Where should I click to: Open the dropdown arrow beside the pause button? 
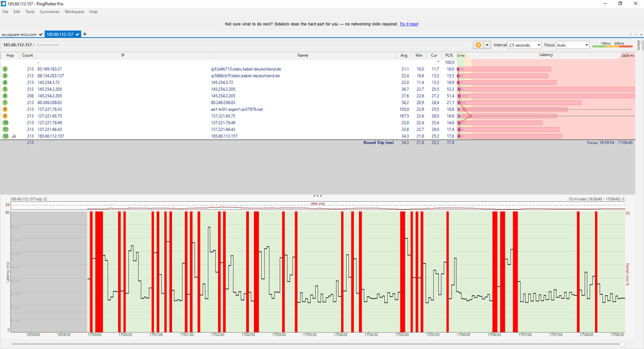[487, 45]
